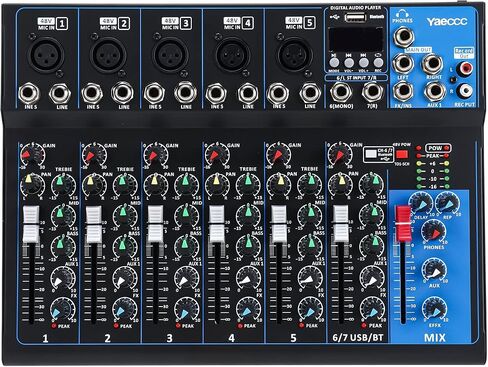Select the MIC IN 1 XLR jack
The height and width of the screenshot is (367, 488).
coord(46,55)
